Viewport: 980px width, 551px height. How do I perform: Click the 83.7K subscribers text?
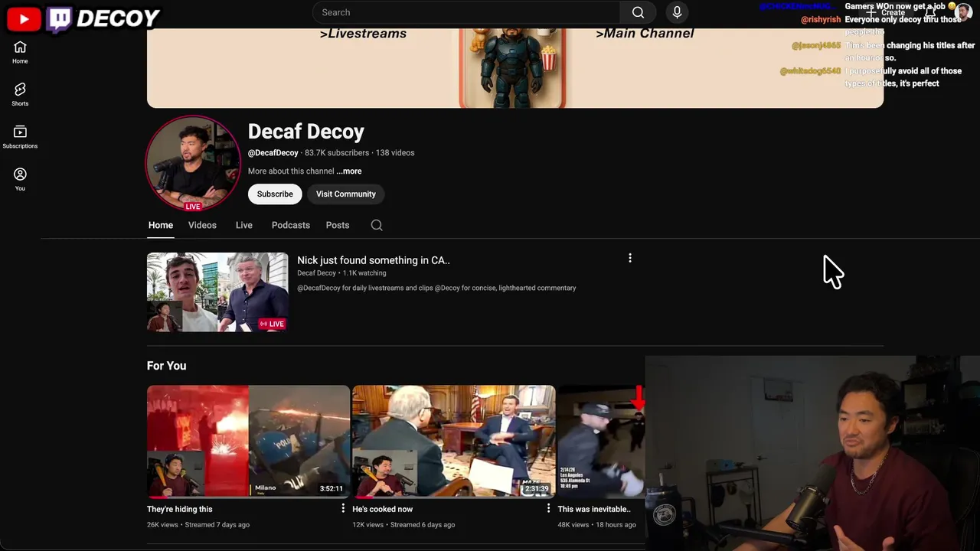coord(337,153)
